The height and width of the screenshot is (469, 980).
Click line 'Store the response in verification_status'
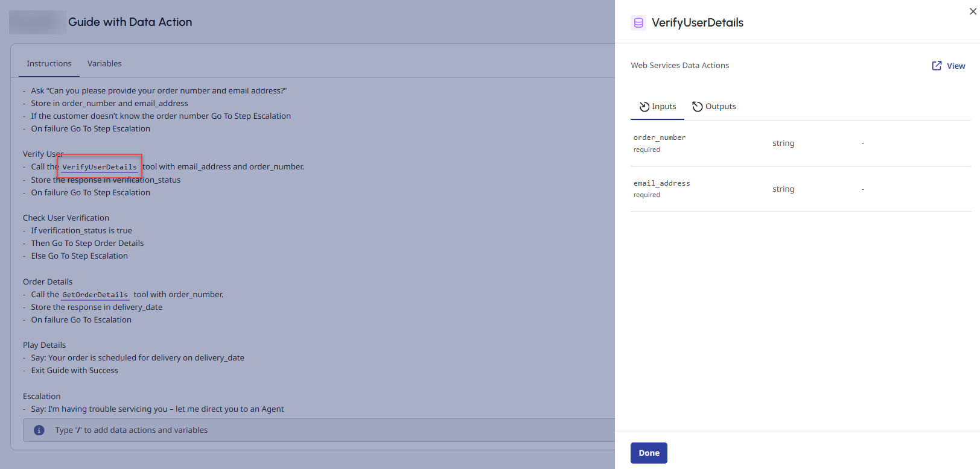(x=106, y=180)
